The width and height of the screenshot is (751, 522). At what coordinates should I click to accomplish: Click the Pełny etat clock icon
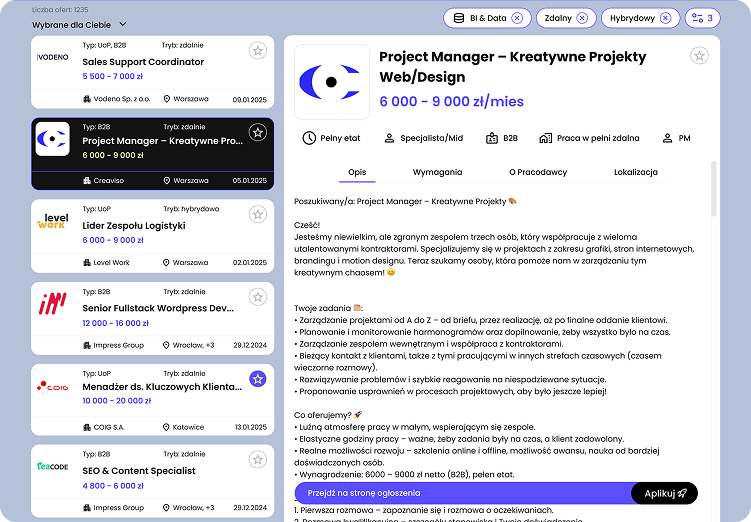tap(309, 138)
